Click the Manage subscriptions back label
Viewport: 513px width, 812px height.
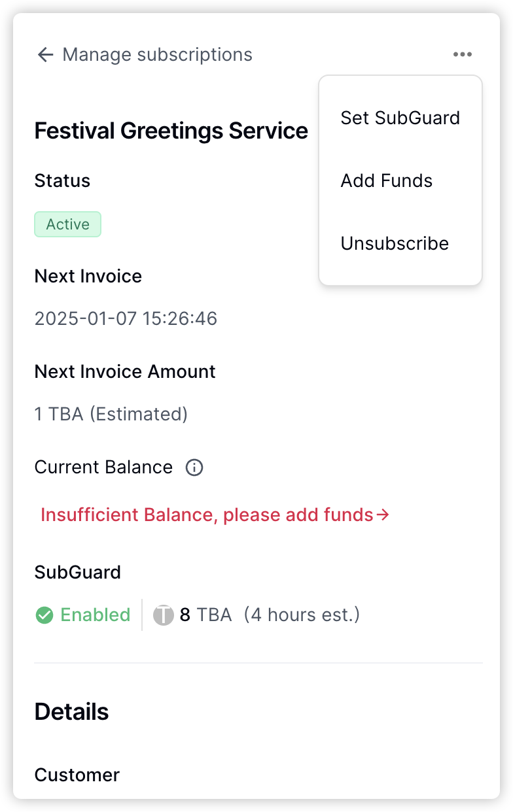(157, 54)
